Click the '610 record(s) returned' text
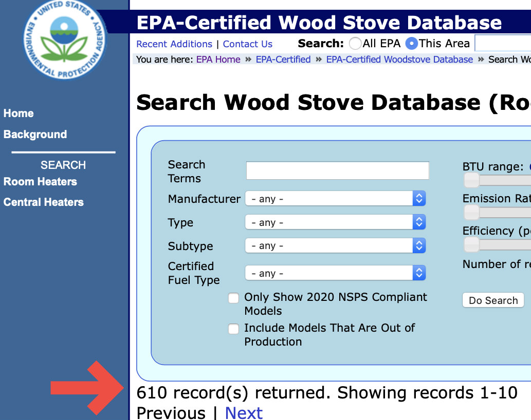531x420 pixels. [x=233, y=393]
